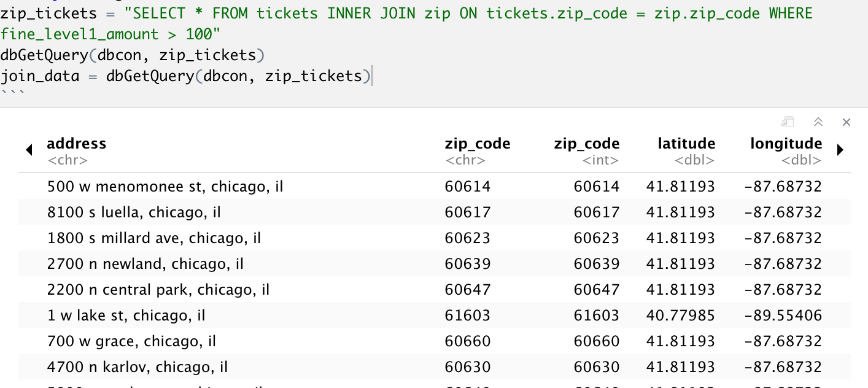
Task: Click int zip_code 60630 in karlov row
Action: (597, 367)
